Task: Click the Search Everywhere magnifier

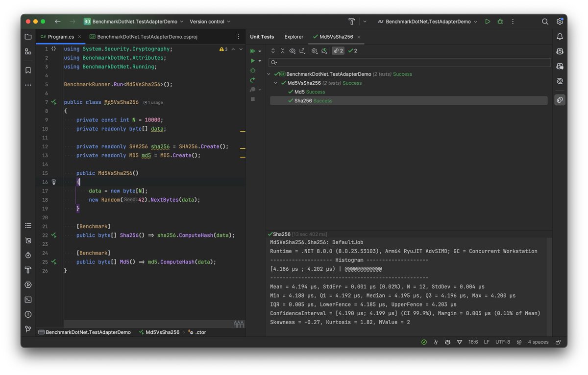Action: point(545,22)
